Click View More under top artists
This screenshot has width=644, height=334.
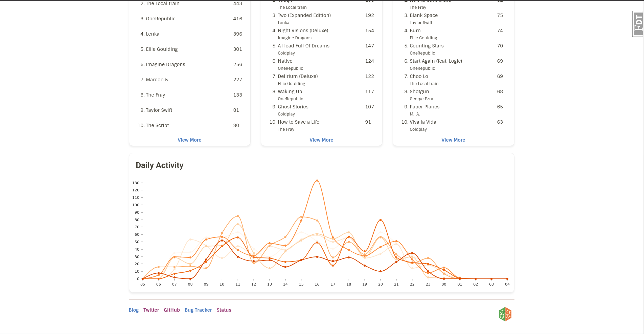(x=189, y=140)
